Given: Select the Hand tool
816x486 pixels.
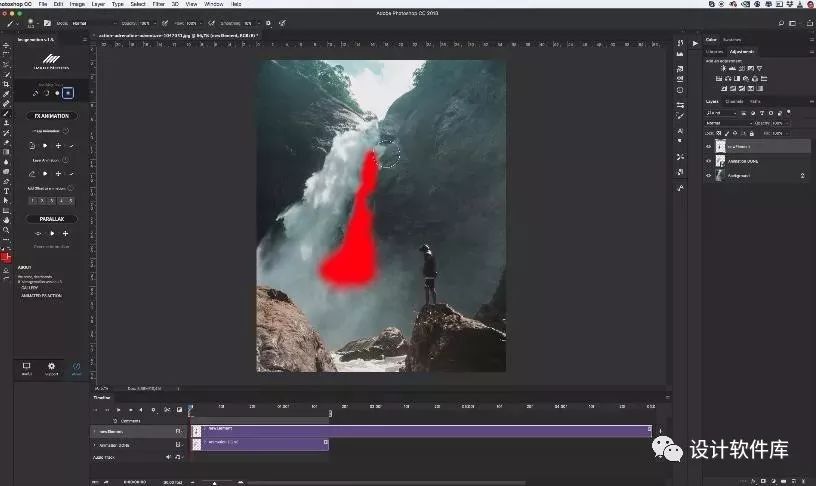Looking at the screenshot, I should coord(6,220).
